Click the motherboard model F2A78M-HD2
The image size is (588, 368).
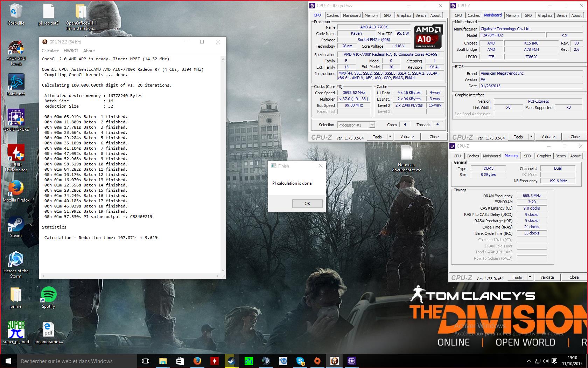[x=512, y=35]
